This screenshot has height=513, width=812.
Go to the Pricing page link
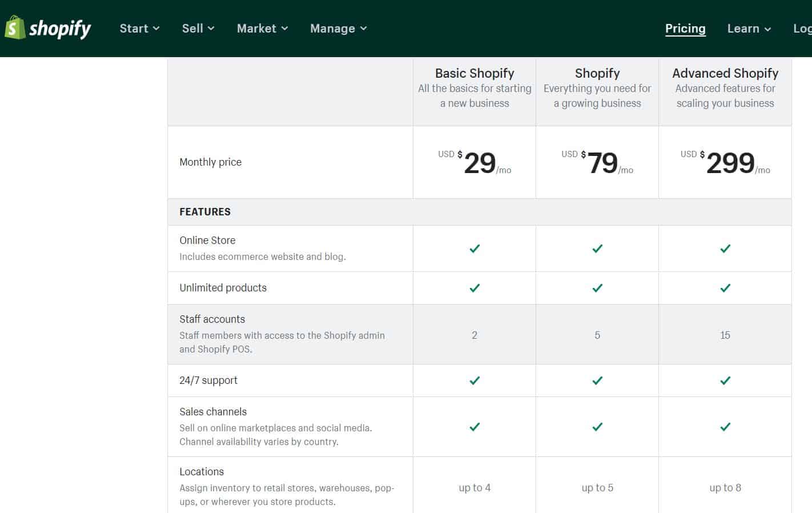tap(685, 29)
